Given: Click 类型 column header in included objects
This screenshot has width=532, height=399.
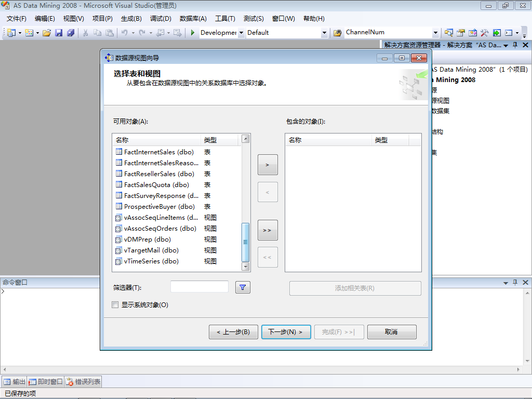Looking at the screenshot, I should point(390,140).
